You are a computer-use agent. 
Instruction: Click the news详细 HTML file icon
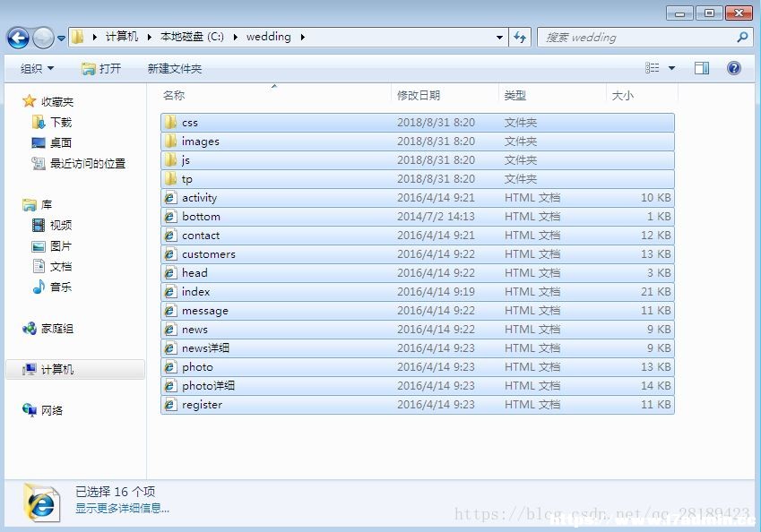tap(170, 348)
